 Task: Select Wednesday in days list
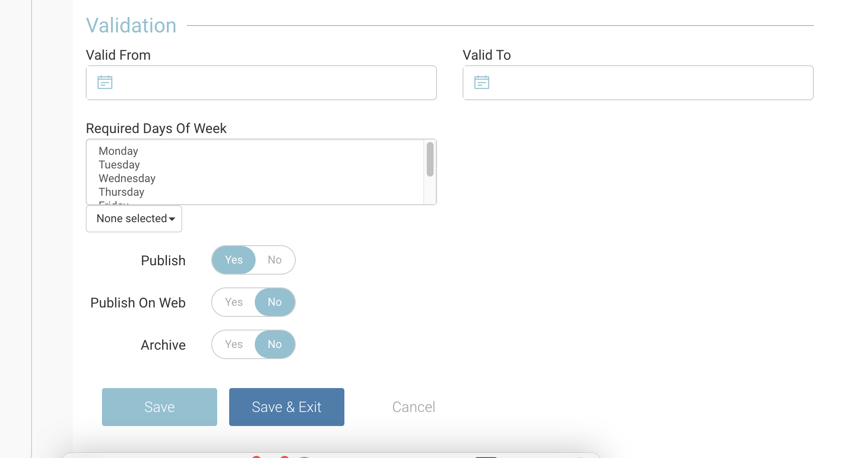point(127,179)
